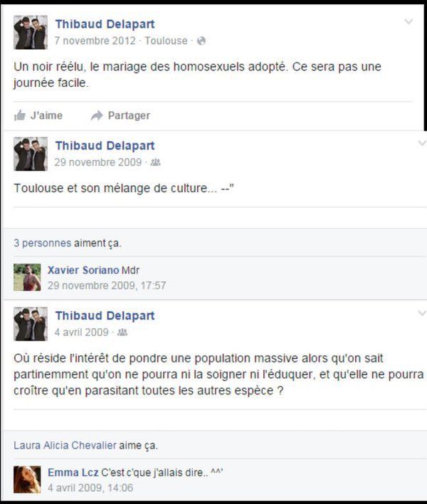Click the J'aime thumbs-up icon

pos(20,115)
